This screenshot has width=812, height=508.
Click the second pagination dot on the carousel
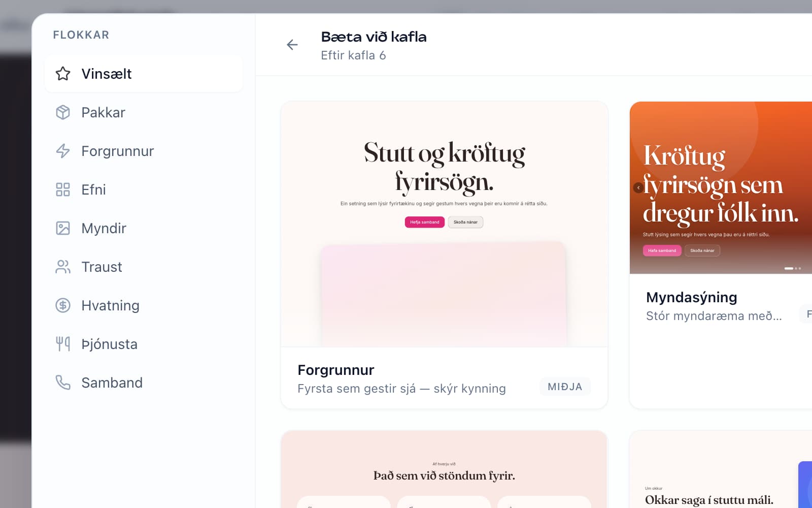tap(796, 268)
